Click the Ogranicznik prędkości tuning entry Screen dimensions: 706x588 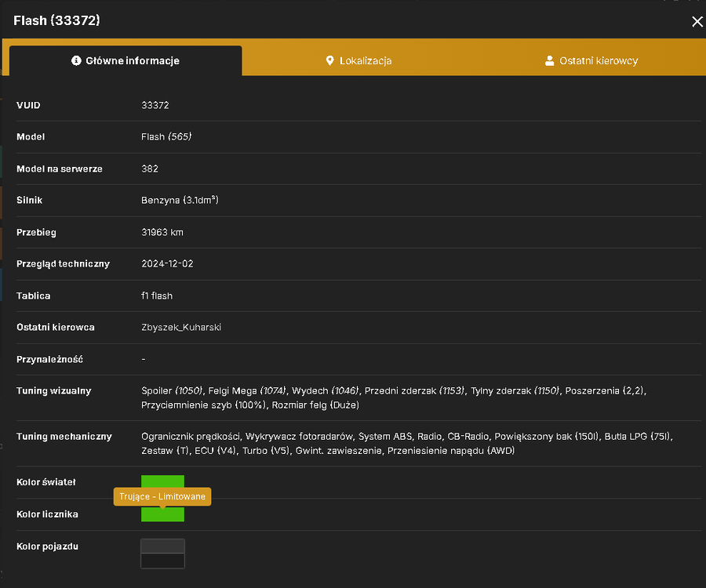pos(191,437)
